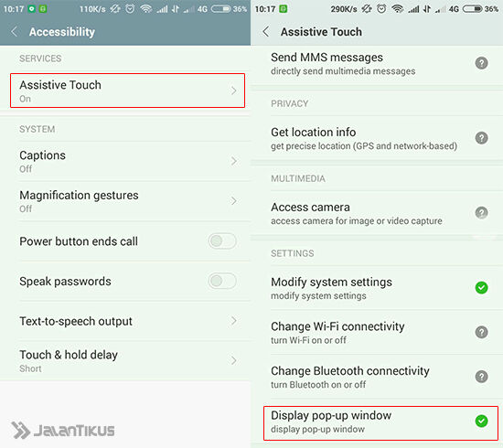
Task: Tap question mark icon for Access camera
Action: [x=481, y=213]
